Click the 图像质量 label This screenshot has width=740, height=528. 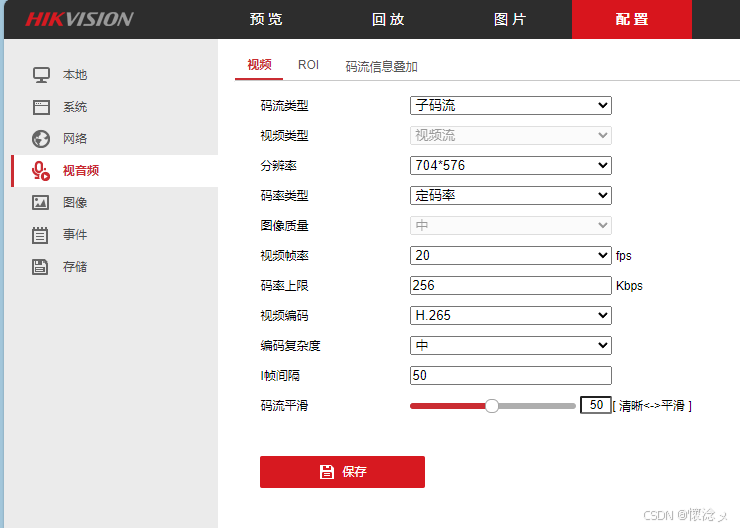point(285,226)
